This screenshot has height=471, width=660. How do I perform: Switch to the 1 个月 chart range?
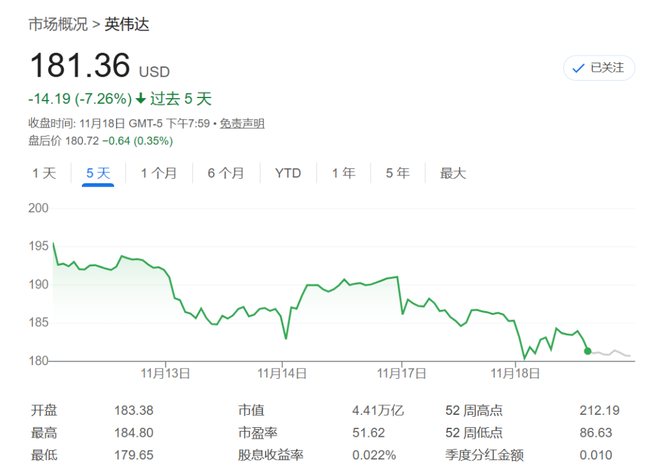(158, 173)
